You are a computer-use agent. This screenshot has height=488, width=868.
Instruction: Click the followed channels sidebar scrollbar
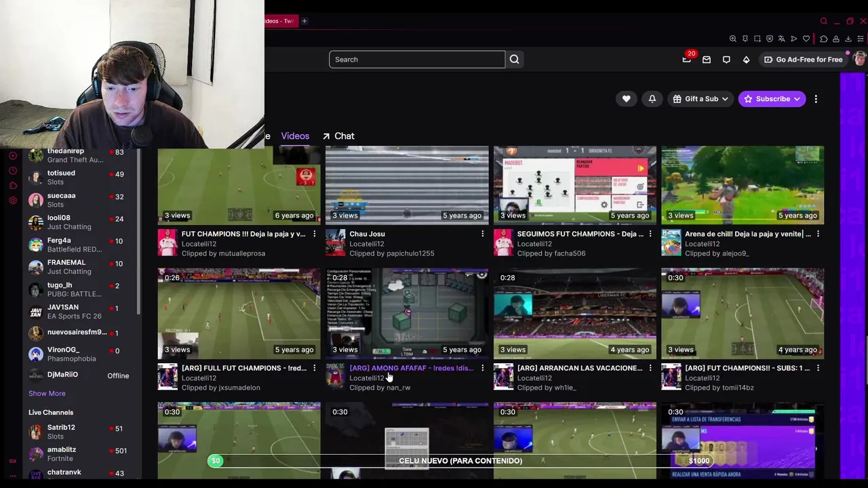(139, 230)
